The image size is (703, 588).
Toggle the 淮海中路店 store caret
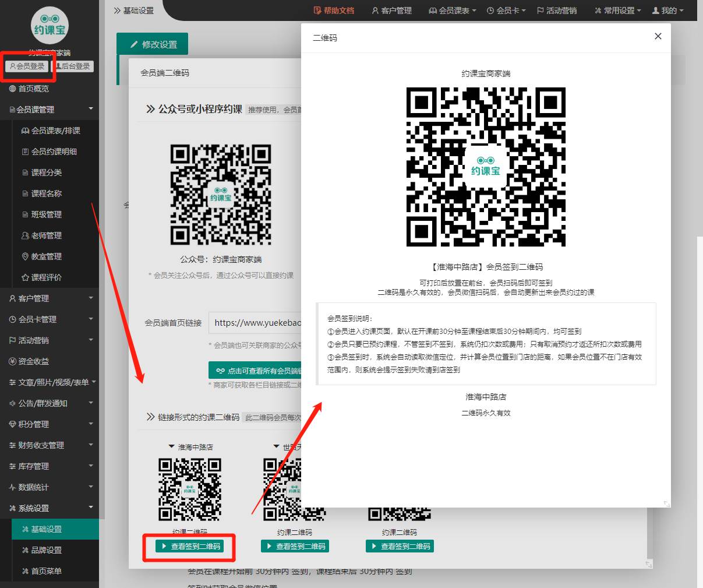171,447
